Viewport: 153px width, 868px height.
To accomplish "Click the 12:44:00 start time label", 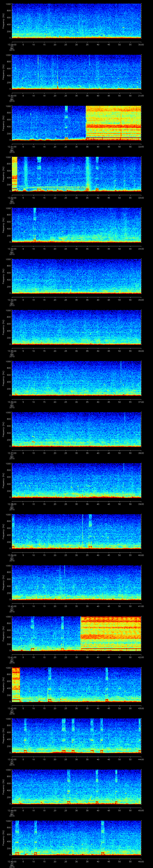I will click(12, 810).
